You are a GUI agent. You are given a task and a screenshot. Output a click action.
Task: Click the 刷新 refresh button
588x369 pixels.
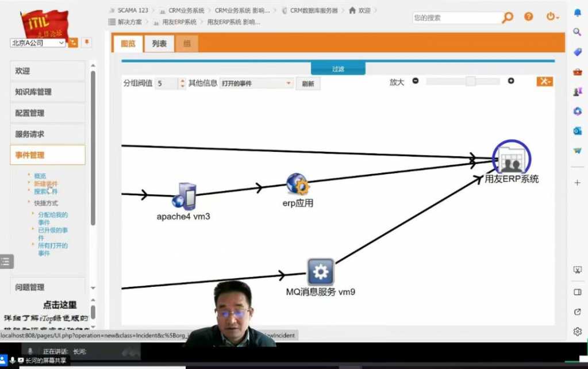308,83
